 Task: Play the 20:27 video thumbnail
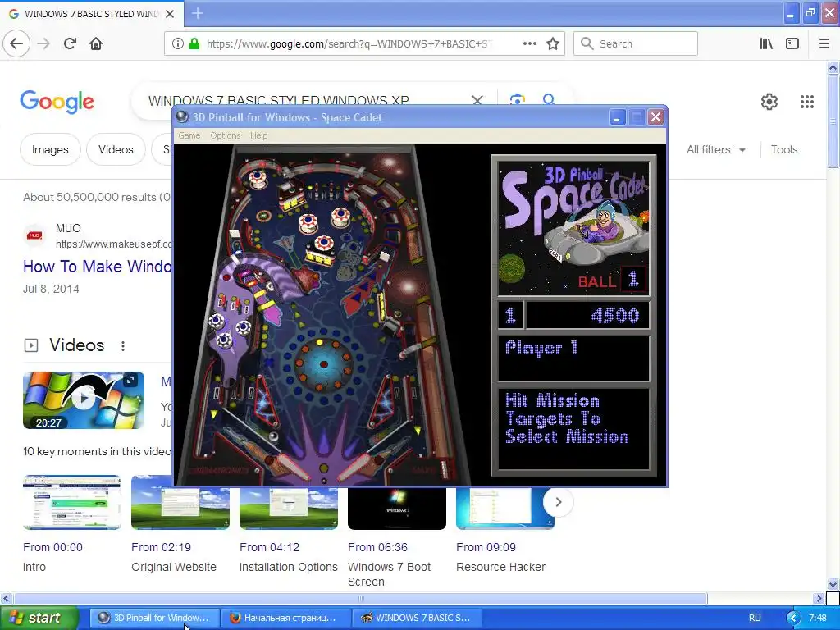(84, 400)
